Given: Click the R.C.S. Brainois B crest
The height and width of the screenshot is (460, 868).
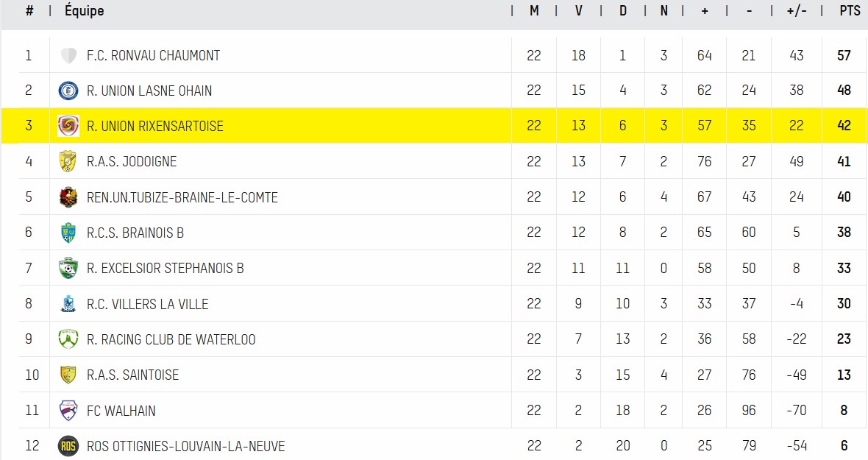Looking at the screenshot, I should 68,233.
